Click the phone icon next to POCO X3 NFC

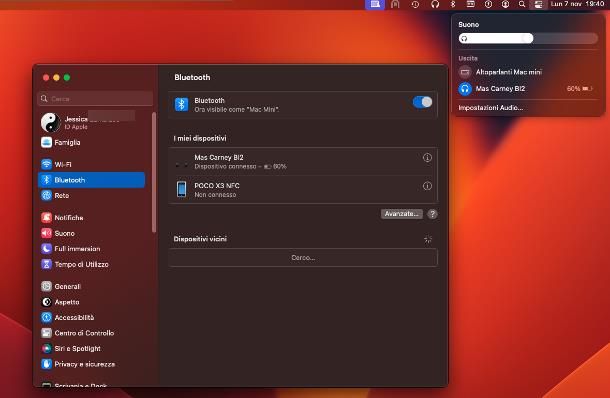(x=181, y=189)
